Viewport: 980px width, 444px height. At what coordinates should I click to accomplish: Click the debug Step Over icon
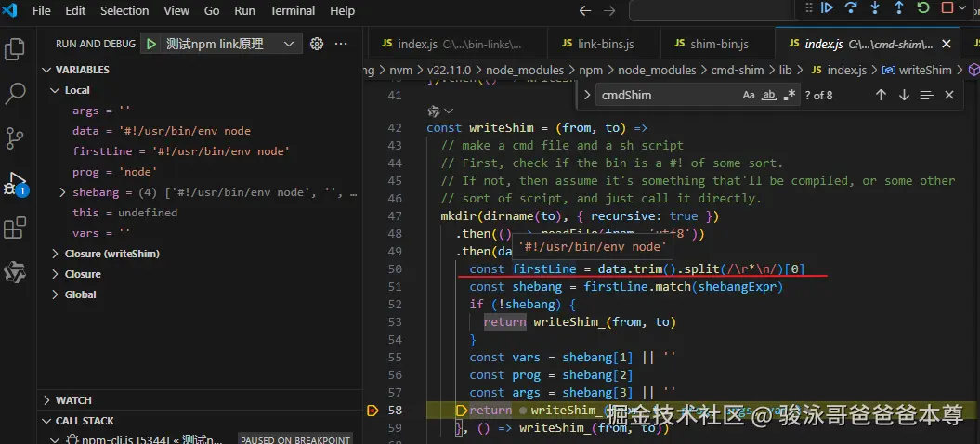coord(851,8)
